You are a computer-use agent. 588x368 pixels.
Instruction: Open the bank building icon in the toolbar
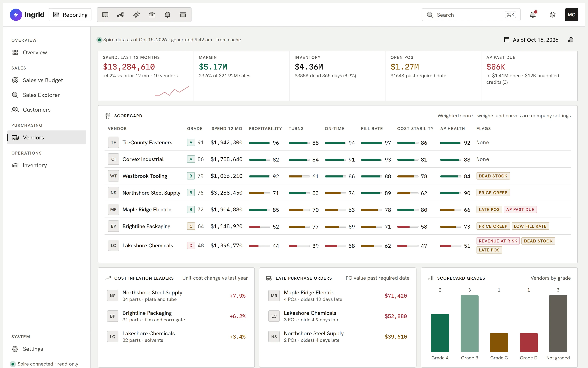152,15
